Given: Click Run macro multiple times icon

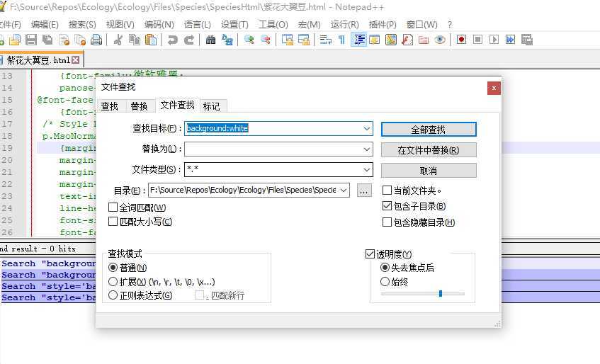Looking at the screenshot, I should (x=511, y=40).
